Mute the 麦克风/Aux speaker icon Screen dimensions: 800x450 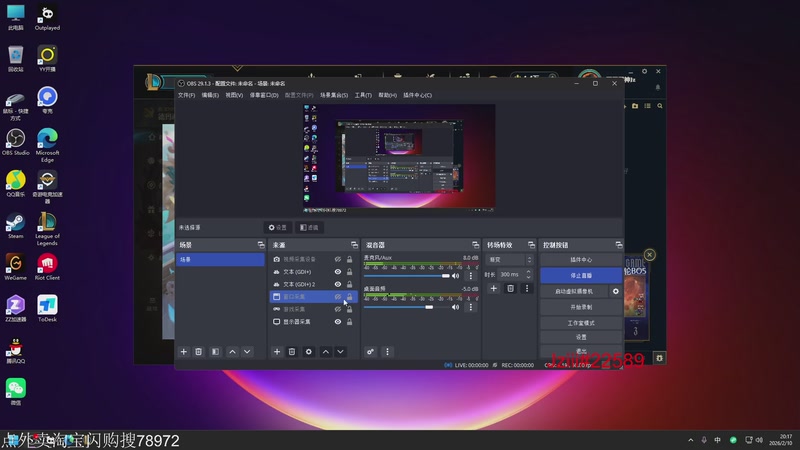(x=456, y=275)
